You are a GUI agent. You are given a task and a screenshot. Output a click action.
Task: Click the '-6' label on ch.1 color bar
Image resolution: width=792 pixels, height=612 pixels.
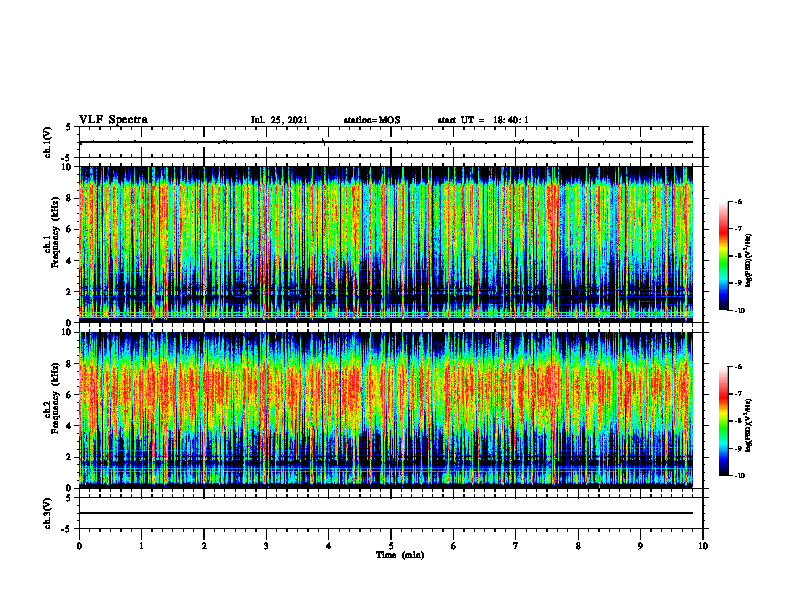[739, 202]
